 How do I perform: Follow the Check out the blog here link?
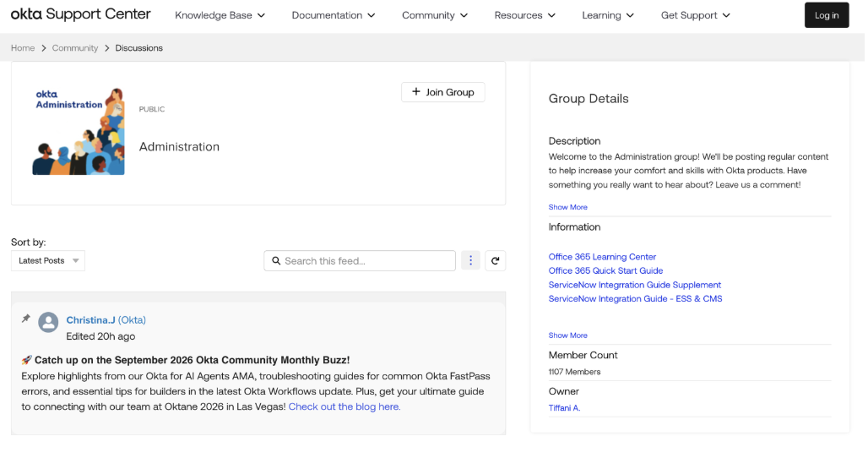[344, 406]
